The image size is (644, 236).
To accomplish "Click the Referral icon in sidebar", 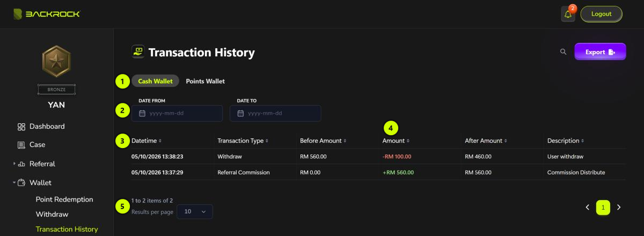I will tap(21, 164).
